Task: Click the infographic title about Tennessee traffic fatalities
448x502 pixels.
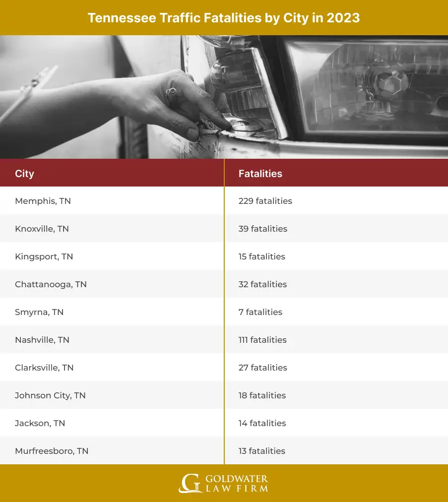Action: coord(224,18)
